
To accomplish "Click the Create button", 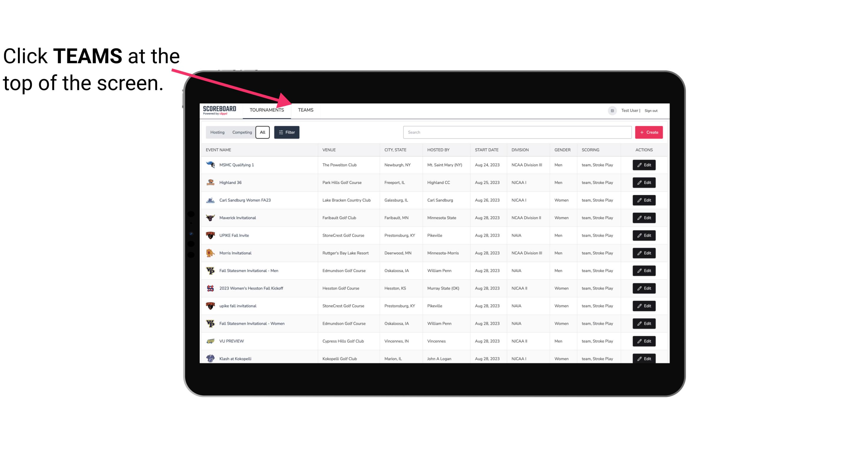I will point(649,132).
